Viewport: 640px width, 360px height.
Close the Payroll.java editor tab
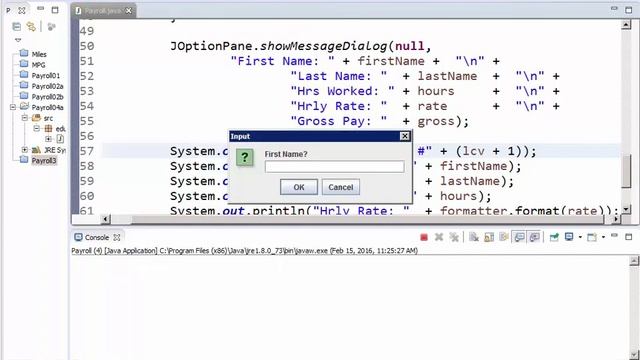click(x=129, y=11)
